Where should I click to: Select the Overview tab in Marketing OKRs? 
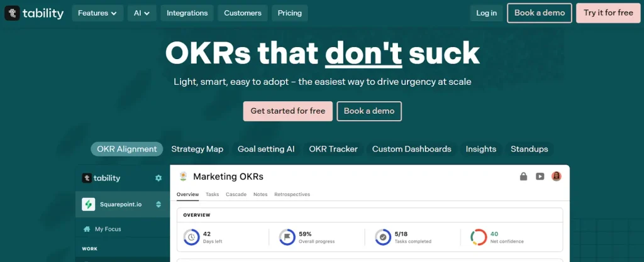tap(187, 194)
